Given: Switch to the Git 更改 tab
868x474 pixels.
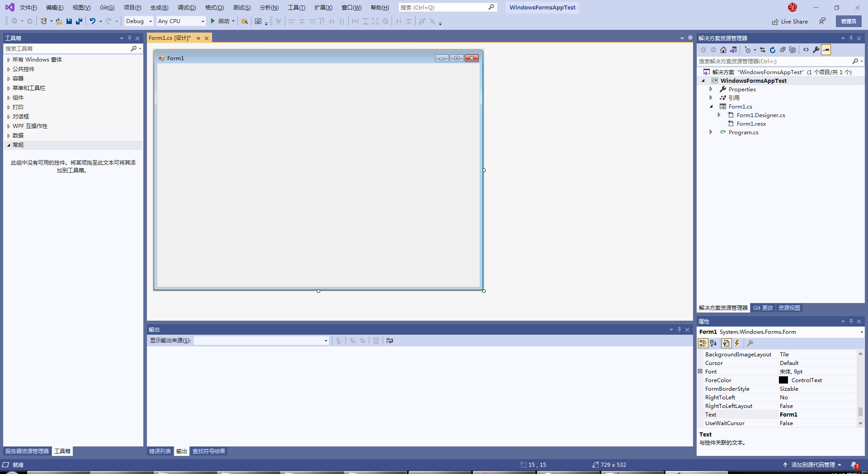Looking at the screenshot, I should click(763, 308).
